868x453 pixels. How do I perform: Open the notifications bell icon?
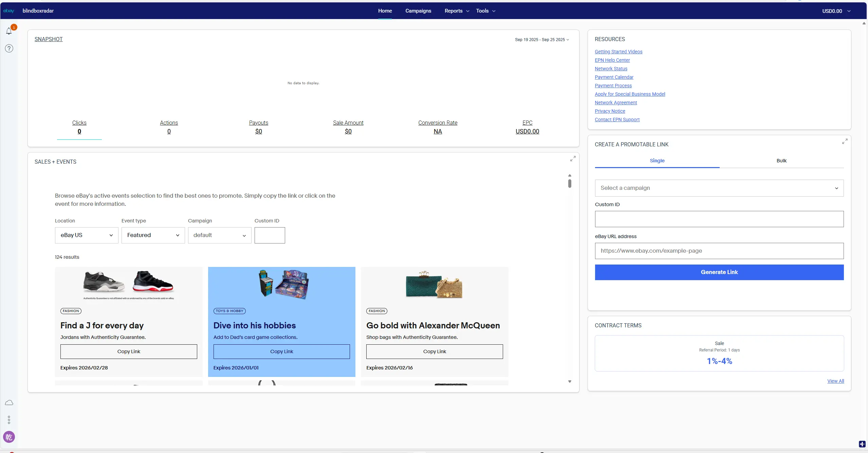(9, 31)
